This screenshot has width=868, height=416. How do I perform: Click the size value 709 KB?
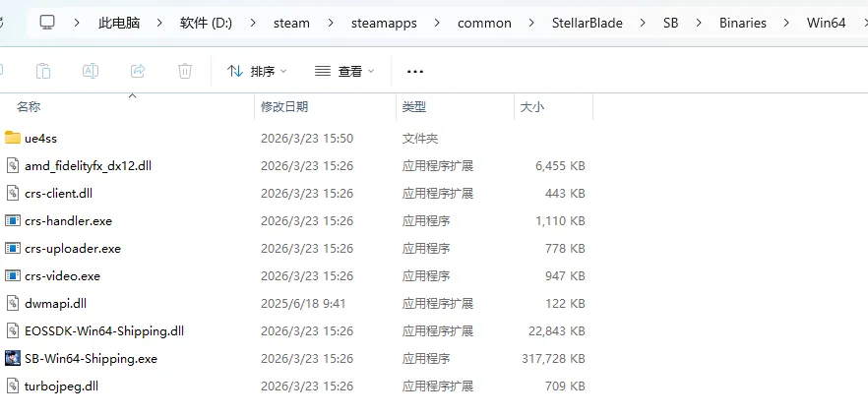pyautogui.click(x=565, y=386)
